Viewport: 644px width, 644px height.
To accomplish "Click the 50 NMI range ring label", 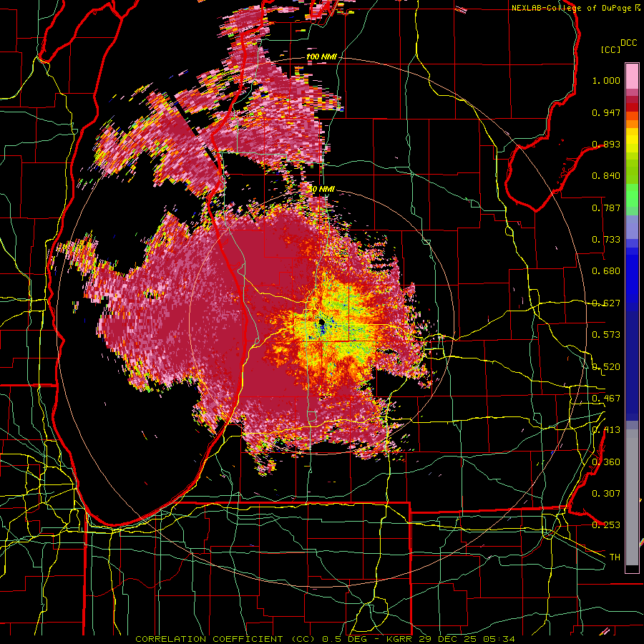I will pyautogui.click(x=321, y=190).
